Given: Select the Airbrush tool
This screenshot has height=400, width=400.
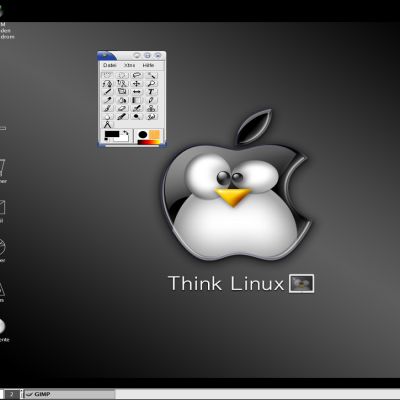Looking at the screenshot, I should tap(136, 108).
